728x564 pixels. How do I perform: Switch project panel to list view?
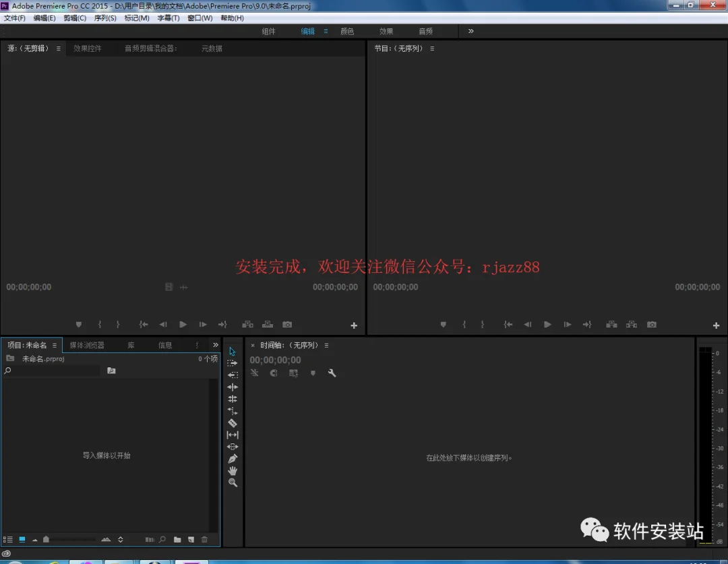click(8, 539)
